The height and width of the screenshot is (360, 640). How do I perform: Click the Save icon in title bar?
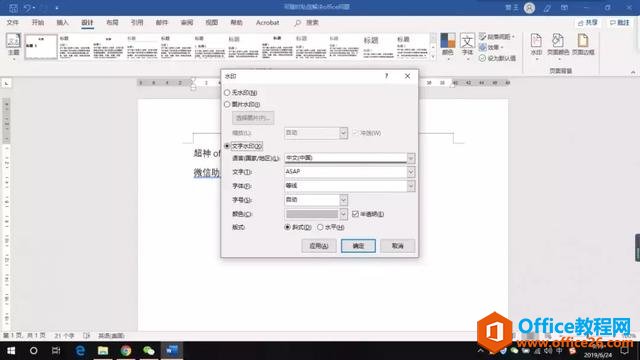point(13,7)
